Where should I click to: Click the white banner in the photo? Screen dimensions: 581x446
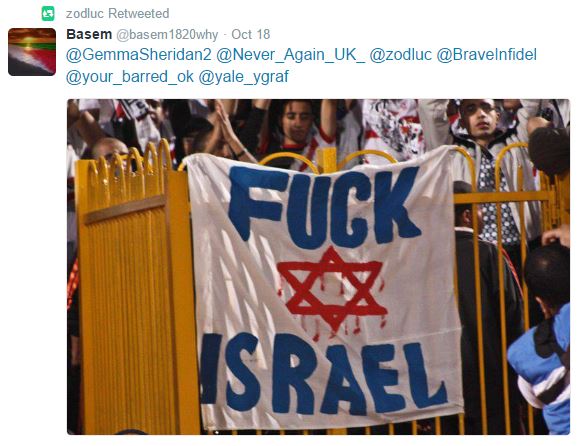point(326,289)
